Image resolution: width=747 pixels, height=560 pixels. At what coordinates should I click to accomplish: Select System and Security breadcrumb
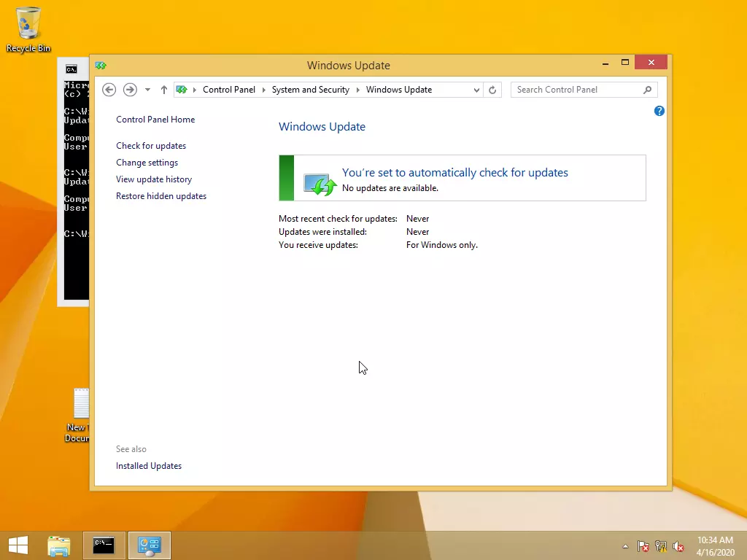click(x=311, y=90)
